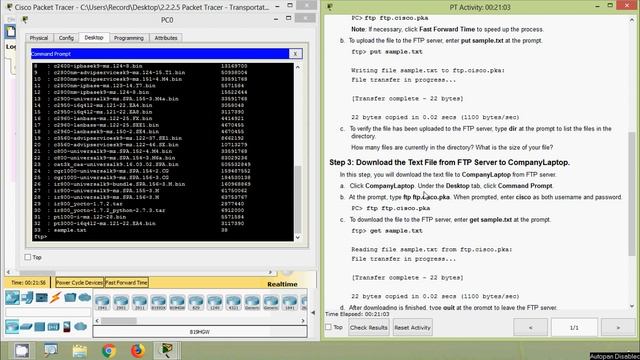This screenshot has width=640, height=360.
Task: Select the Connections lightning bolt icon
Action: 56,298
